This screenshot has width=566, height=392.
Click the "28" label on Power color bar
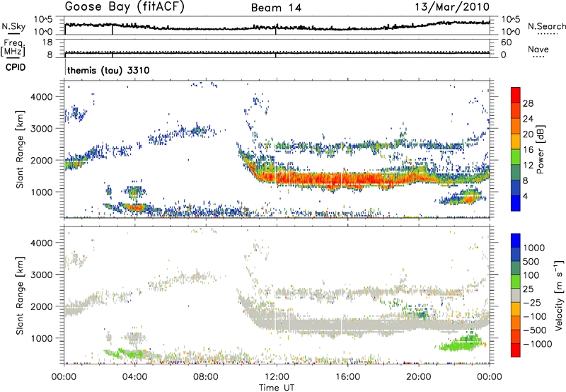pyautogui.click(x=528, y=103)
